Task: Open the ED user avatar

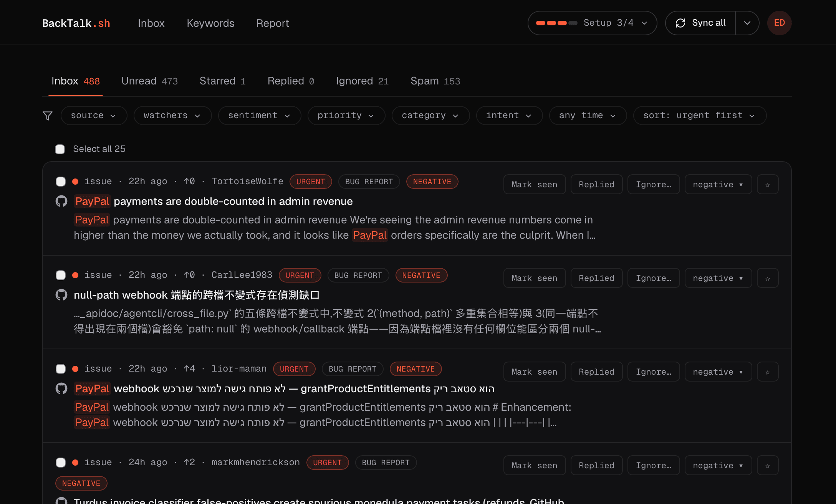Action: point(779,23)
